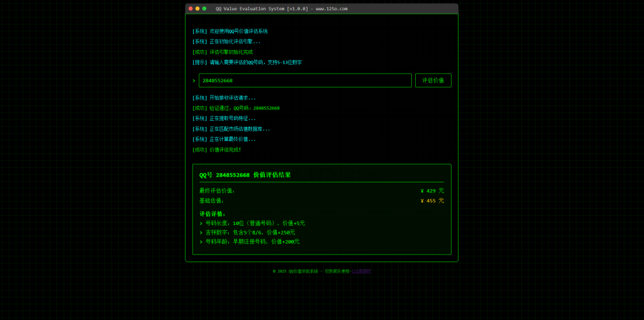Open the purple footer link after 仅供娱乐使用

(x=361, y=271)
